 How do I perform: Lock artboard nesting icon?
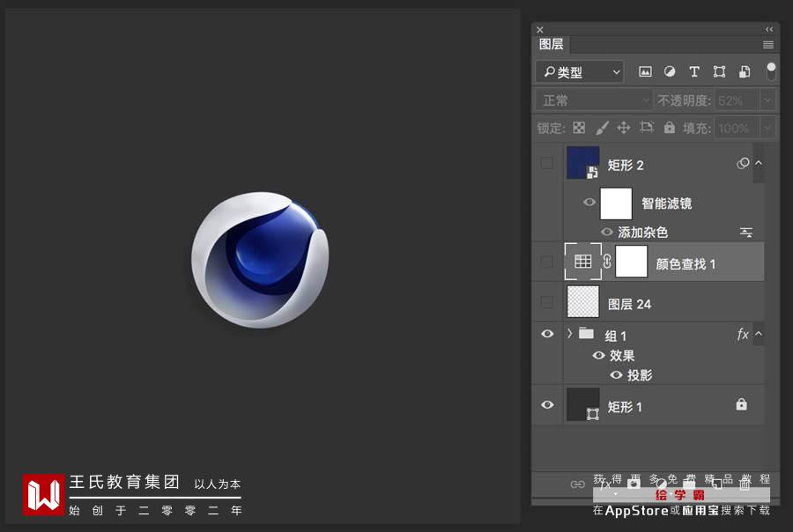pyautogui.click(x=647, y=127)
